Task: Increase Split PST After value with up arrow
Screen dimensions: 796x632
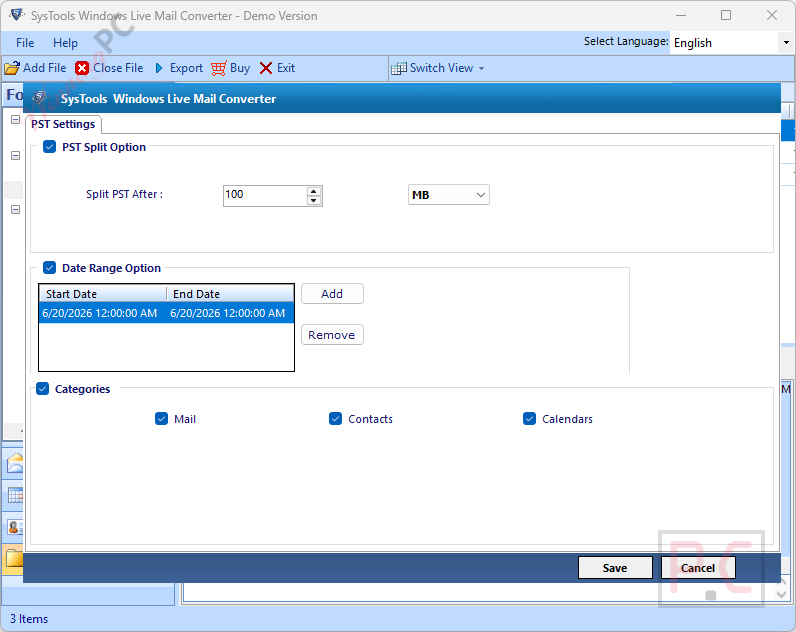Action: tap(314, 191)
